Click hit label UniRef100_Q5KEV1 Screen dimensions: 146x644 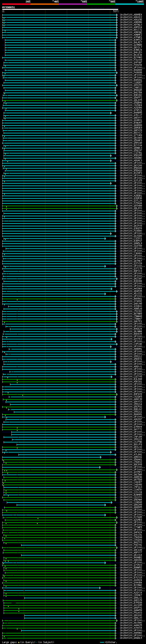pyautogui.click(x=131, y=359)
